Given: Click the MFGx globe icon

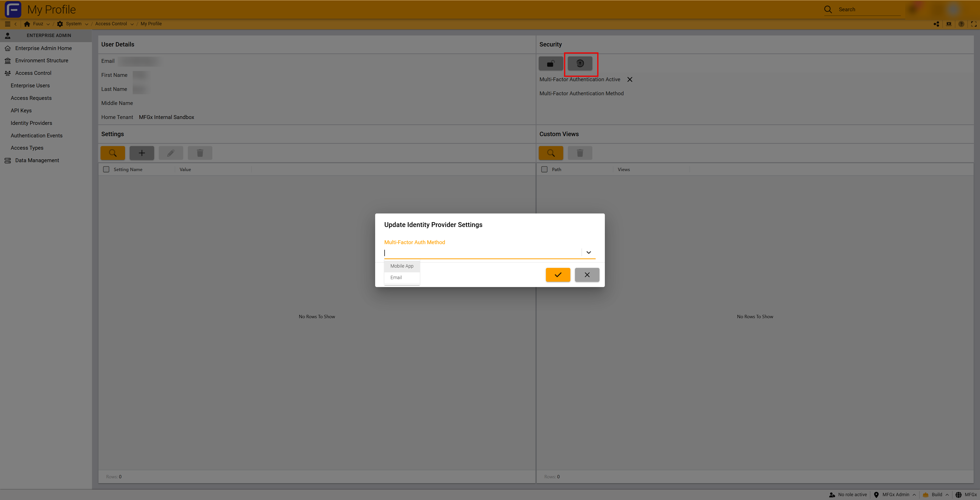Looking at the screenshot, I should click(958, 495).
